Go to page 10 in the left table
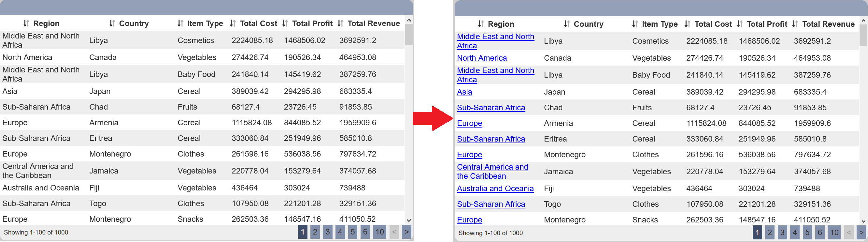This screenshot has height=242, width=868. click(380, 232)
